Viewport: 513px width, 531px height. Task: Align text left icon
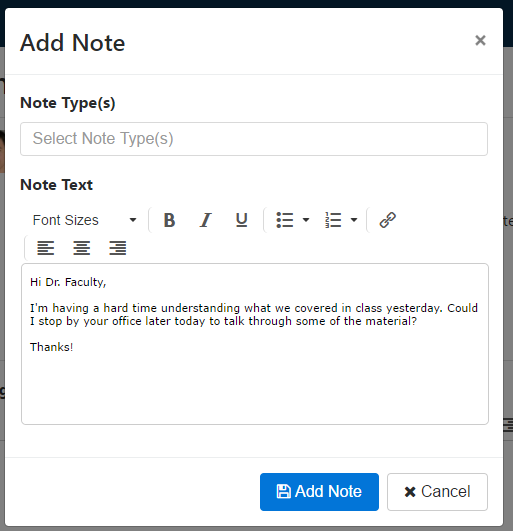click(46, 248)
